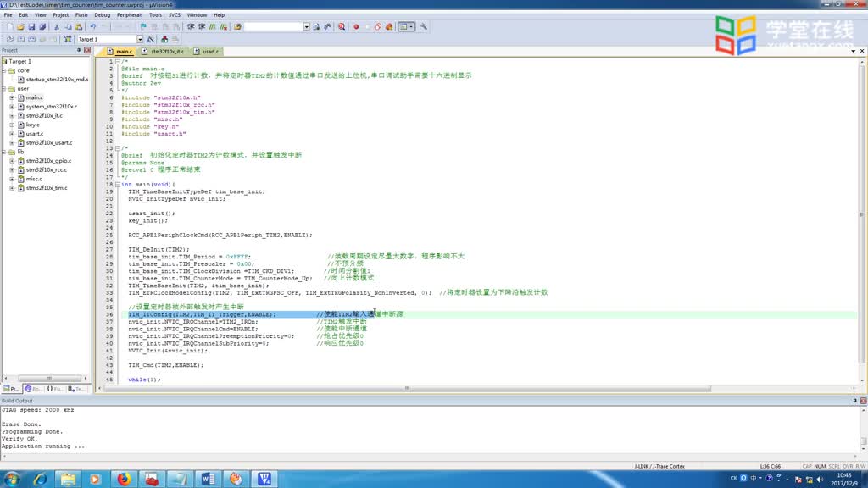Click the Save icon in the toolbar
Viewport: 868px width, 488px height.
[x=31, y=26]
